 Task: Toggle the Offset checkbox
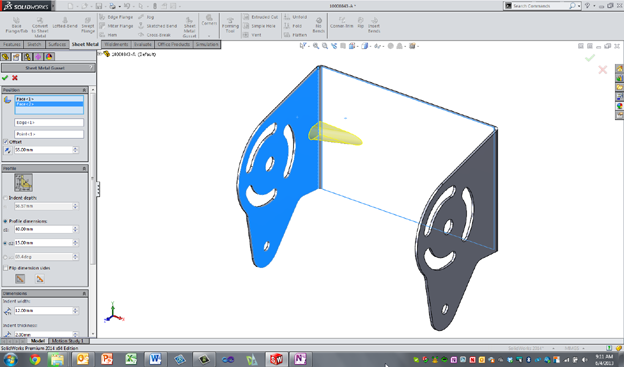point(6,142)
